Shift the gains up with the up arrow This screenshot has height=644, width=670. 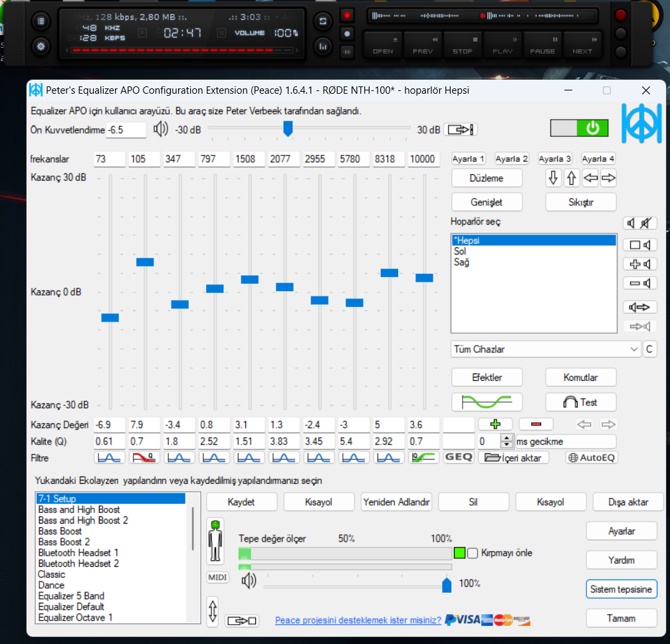point(572,177)
